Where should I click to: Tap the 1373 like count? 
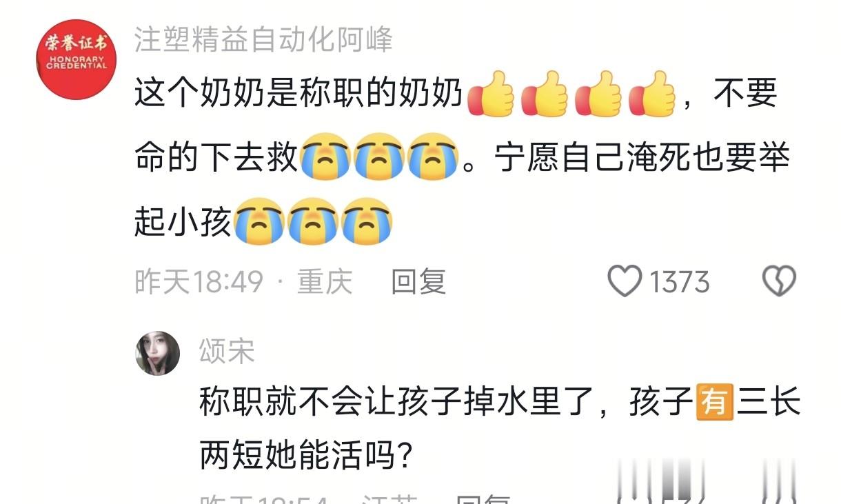pyautogui.click(x=680, y=282)
